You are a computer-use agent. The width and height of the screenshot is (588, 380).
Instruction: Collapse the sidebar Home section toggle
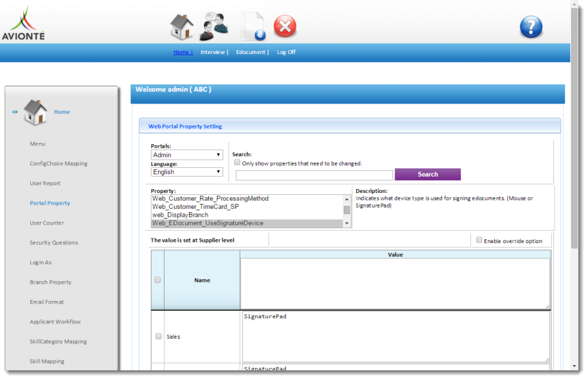click(15, 112)
